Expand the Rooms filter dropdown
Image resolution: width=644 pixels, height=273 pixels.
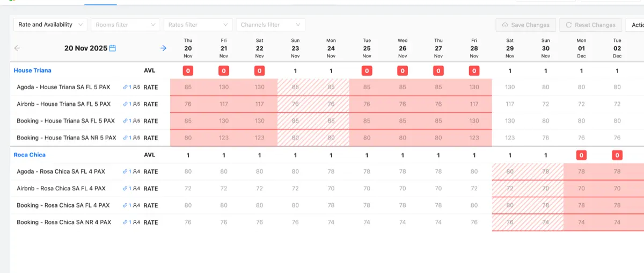pyautogui.click(x=126, y=25)
